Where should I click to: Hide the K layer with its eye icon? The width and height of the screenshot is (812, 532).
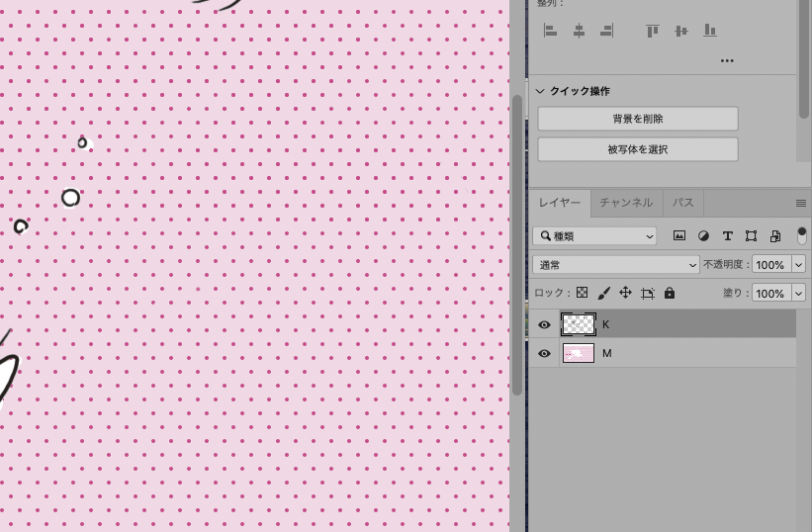[x=544, y=324]
